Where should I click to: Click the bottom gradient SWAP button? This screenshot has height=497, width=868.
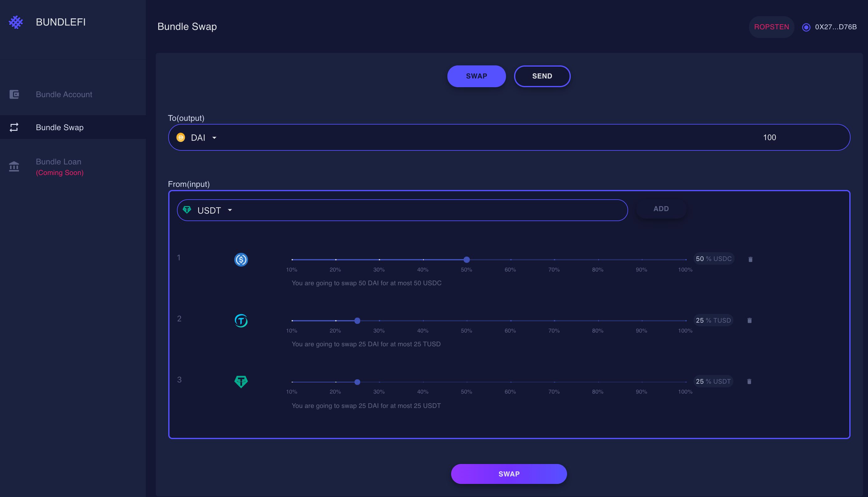click(x=509, y=474)
